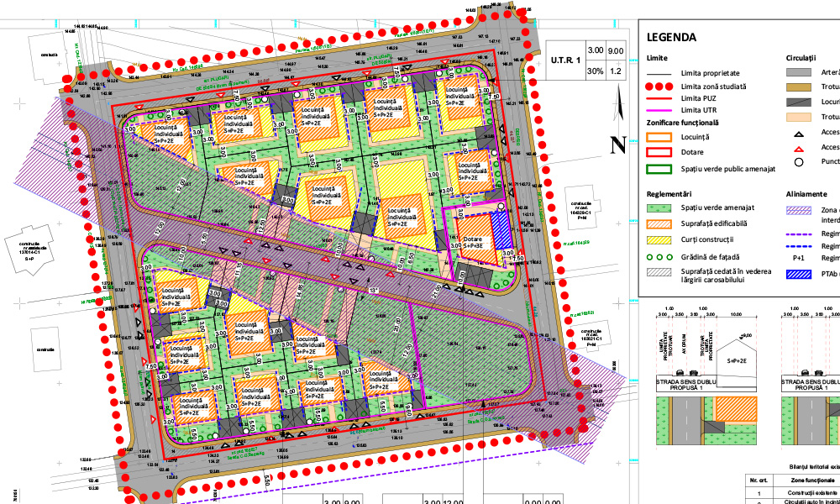840x504 pixels.
Task: Click the dark gray swatch under Circulații
Action: [x=798, y=102]
